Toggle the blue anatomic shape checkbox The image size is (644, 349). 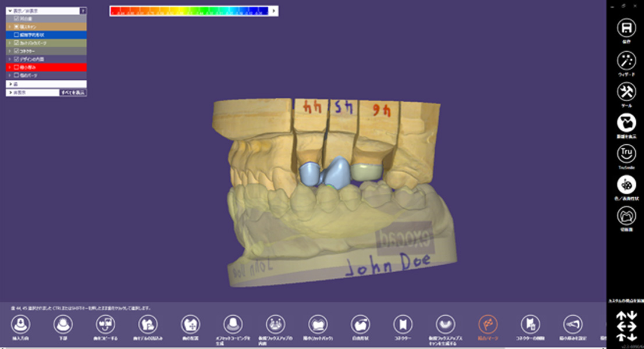[16, 34]
